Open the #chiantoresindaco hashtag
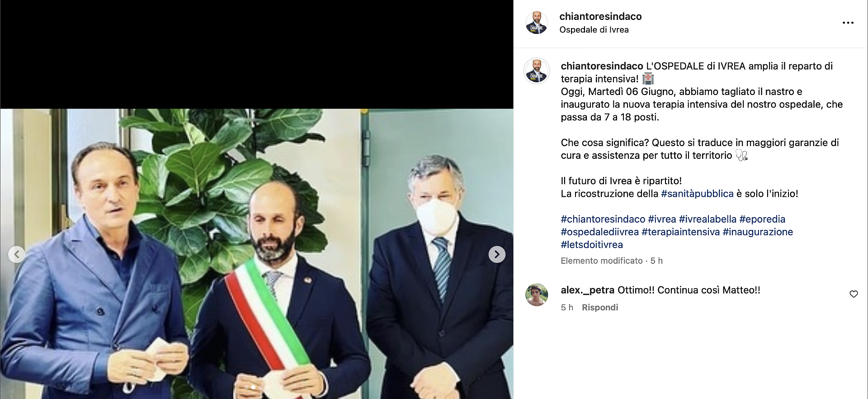Image resolution: width=868 pixels, height=399 pixels. pyautogui.click(x=603, y=219)
